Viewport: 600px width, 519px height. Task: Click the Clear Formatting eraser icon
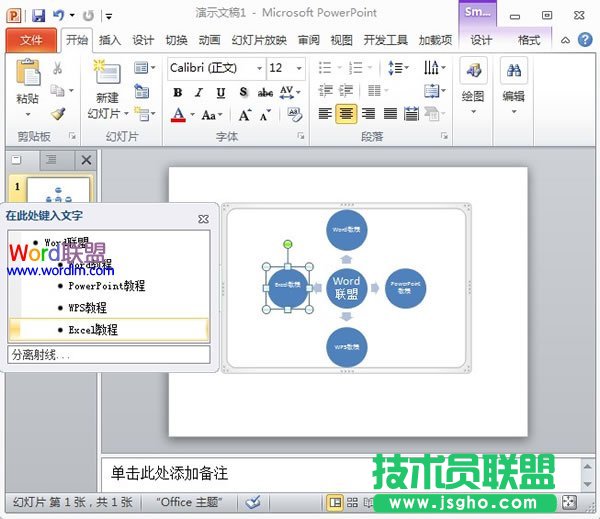pyautogui.click(x=294, y=114)
